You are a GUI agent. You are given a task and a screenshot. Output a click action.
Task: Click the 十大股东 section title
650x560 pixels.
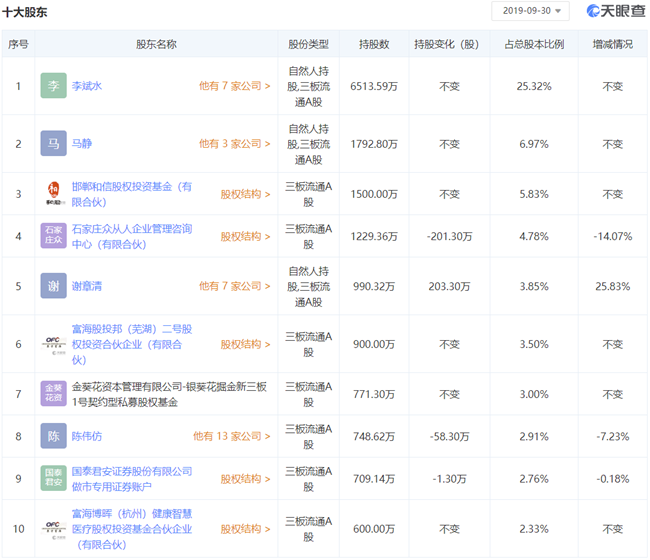(x=25, y=12)
